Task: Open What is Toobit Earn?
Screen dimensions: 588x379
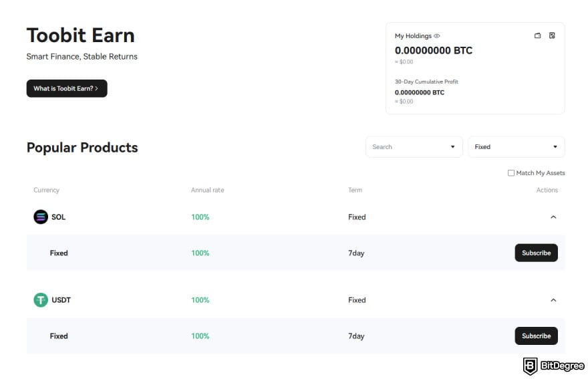Action: 67,88
